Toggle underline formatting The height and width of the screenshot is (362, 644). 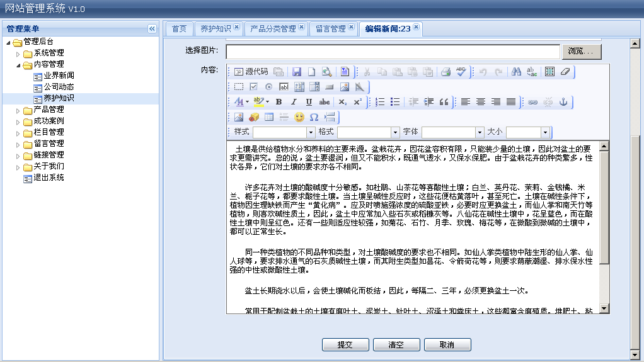click(x=309, y=102)
